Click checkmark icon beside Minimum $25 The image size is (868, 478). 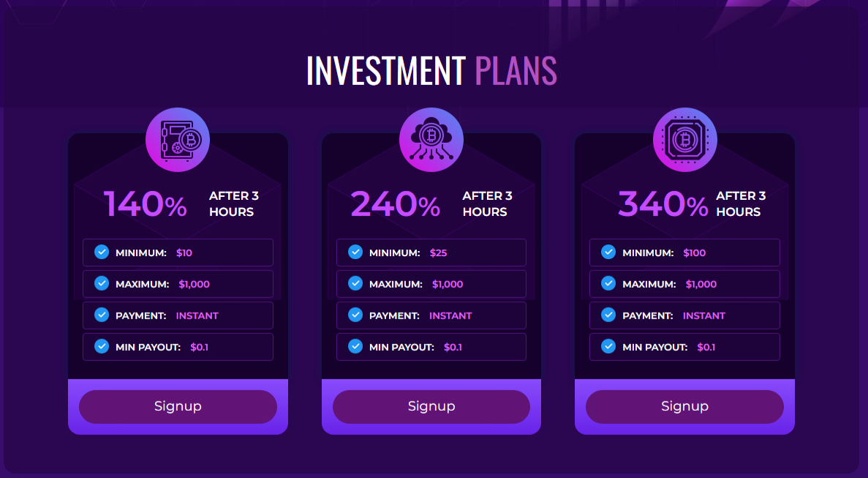point(355,253)
